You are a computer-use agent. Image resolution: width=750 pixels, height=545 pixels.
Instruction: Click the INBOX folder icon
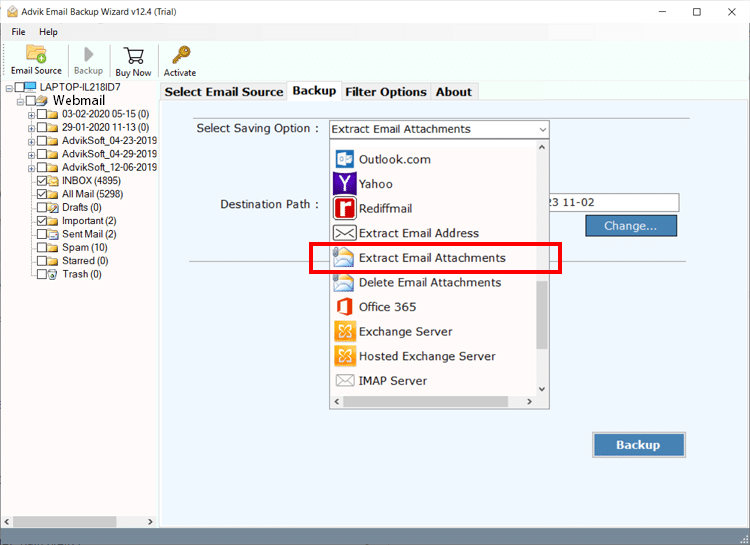tap(53, 181)
